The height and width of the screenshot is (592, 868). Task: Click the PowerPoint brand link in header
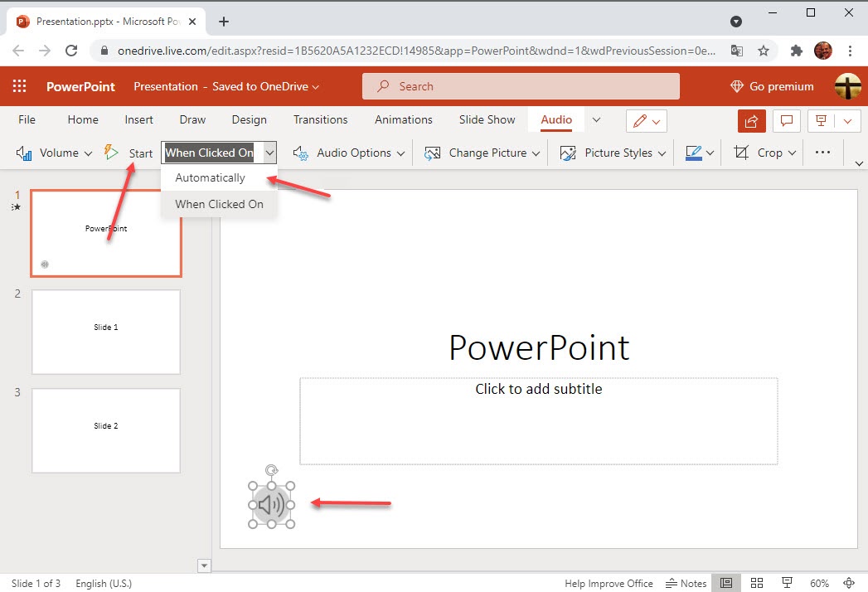80,86
